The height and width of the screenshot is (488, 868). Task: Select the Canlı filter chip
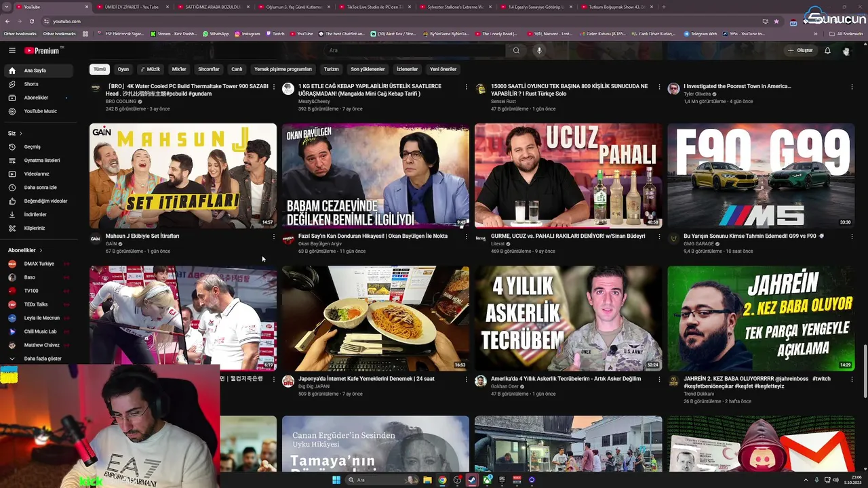point(237,69)
